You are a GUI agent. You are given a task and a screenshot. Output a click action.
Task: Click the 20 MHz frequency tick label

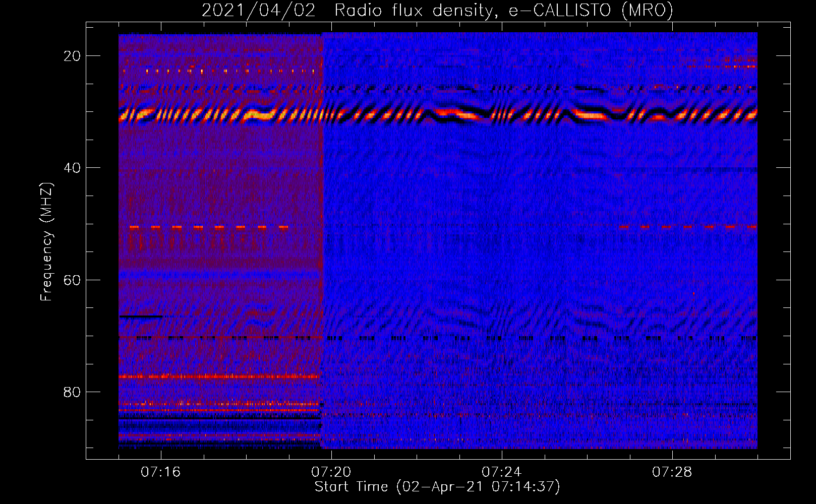(x=72, y=56)
